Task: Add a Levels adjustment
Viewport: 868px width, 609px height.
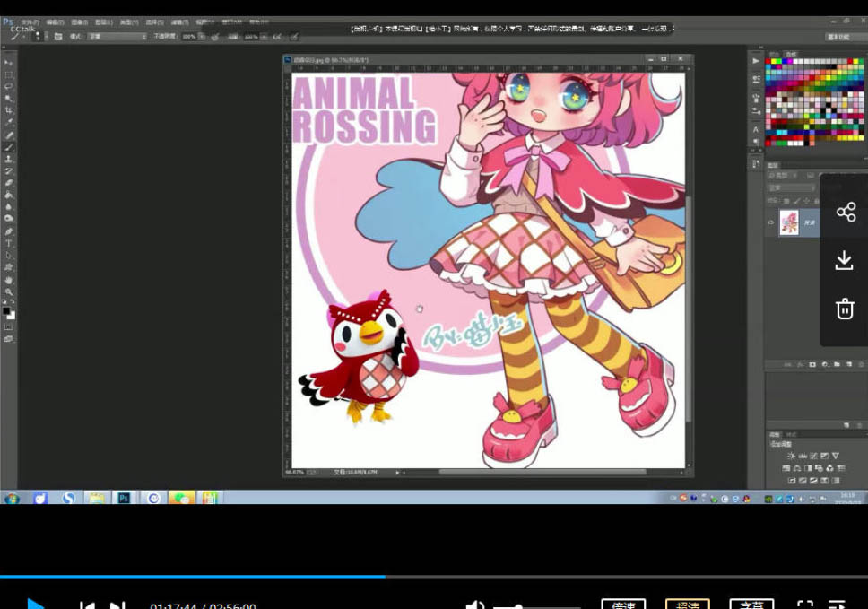Action: 803,457
